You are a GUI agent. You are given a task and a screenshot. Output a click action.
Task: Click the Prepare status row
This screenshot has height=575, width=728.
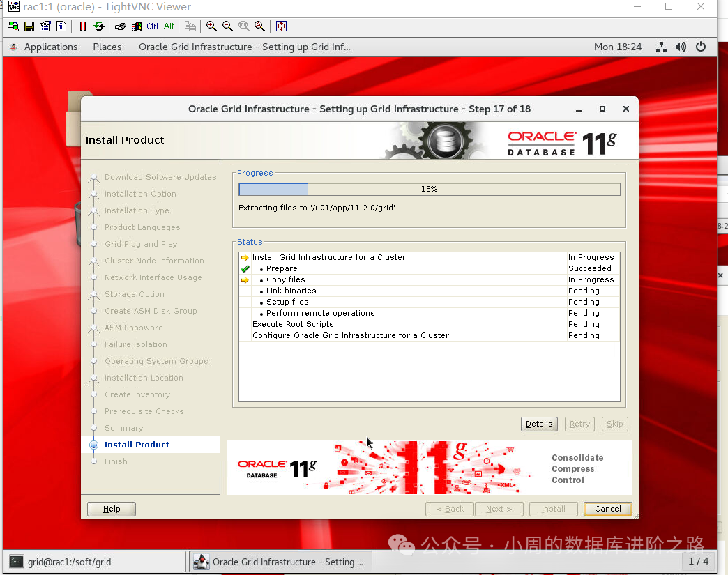(x=430, y=269)
